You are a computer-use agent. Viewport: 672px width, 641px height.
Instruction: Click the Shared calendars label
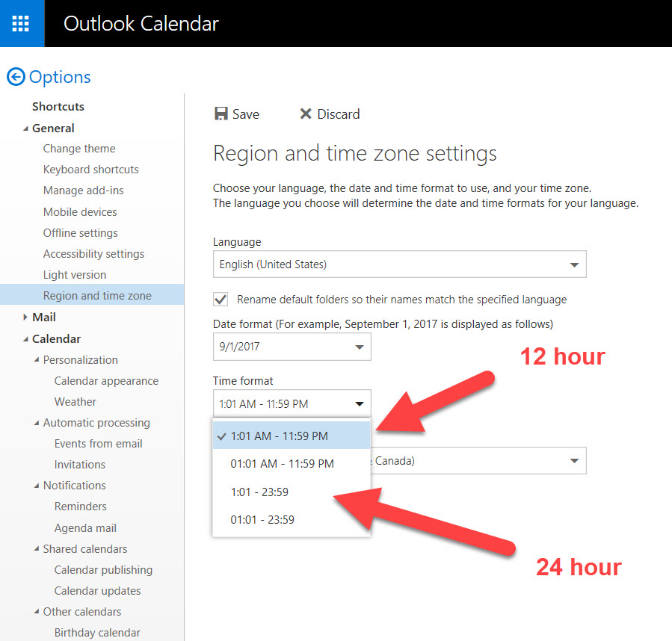(85, 549)
